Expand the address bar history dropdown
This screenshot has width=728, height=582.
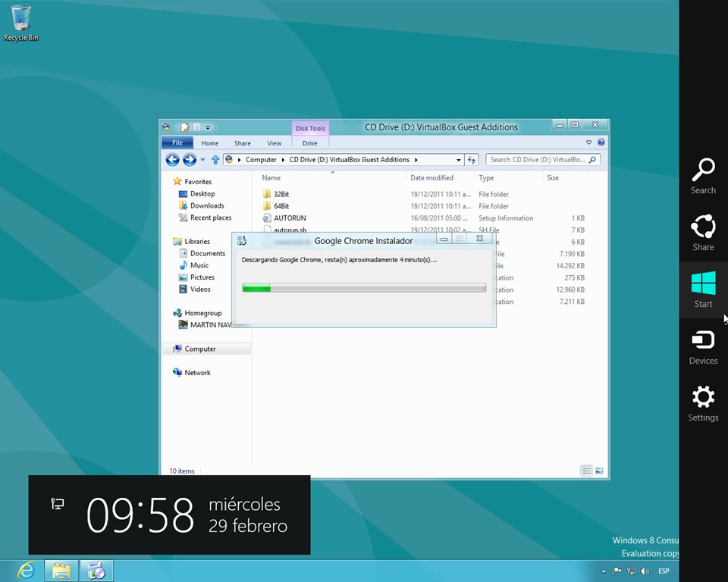[x=459, y=160]
